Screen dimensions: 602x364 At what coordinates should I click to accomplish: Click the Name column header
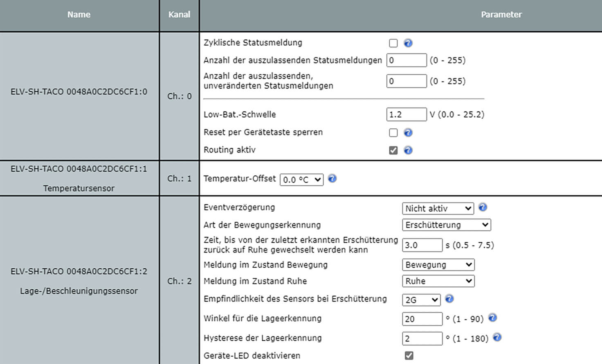pyautogui.click(x=79, y=15)
